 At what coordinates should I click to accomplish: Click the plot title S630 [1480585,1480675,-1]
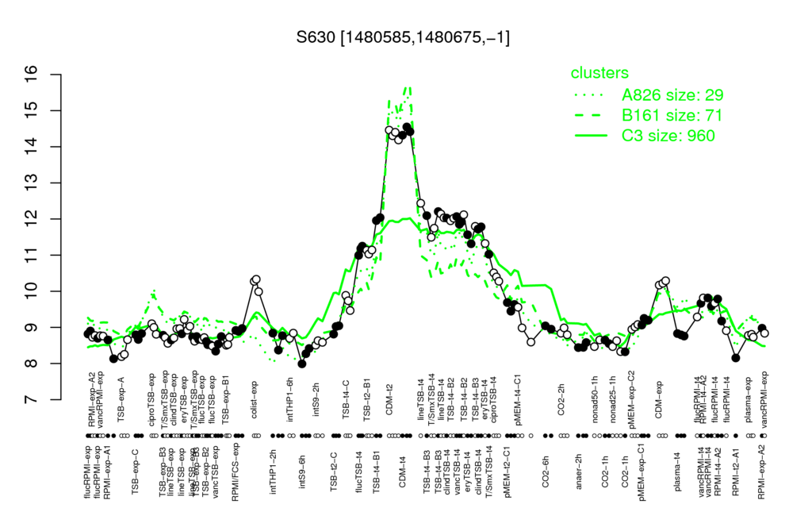pos(403,37)
